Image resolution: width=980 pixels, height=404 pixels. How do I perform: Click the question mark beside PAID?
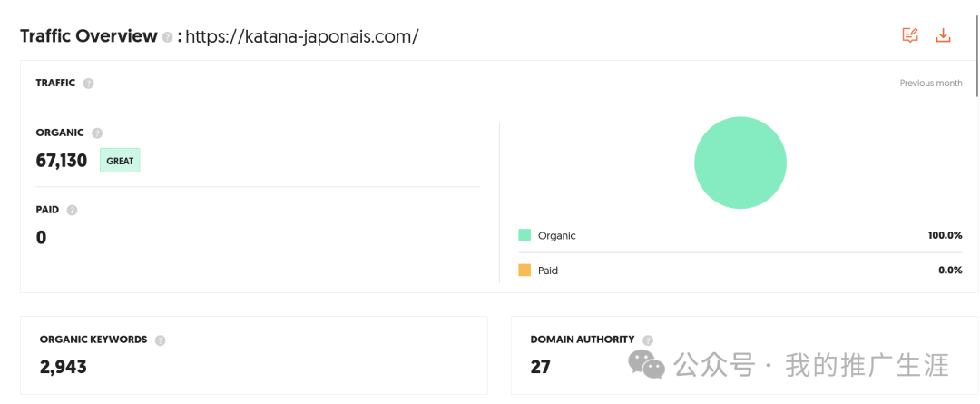coord(72,210)
